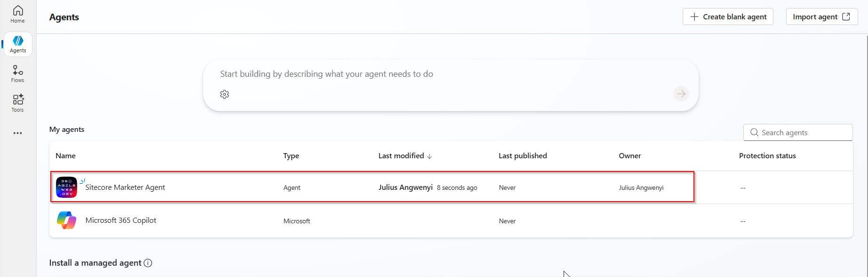
Task: Sort by the Name column header
Action: coord(65,156)
